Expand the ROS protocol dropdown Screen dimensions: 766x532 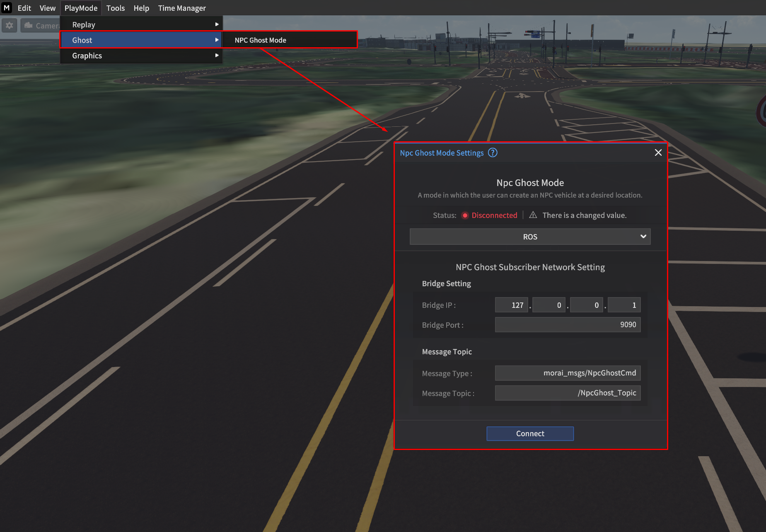click(x=530, y=237)
